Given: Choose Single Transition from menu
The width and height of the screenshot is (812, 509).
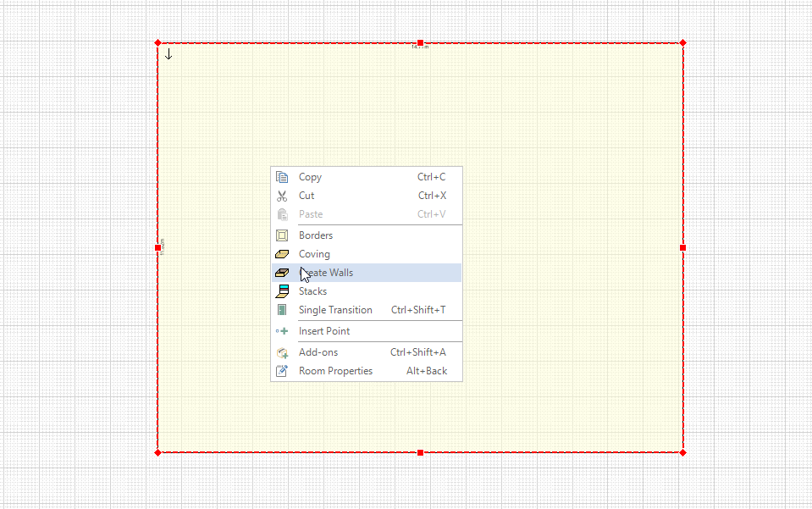Looking at the screenshot, I should [x=367, y=310].
